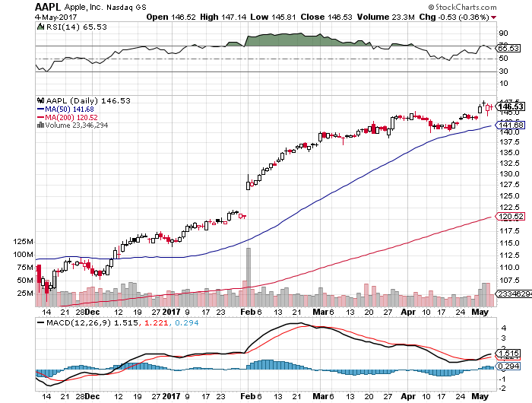This screenshot has width=532, height=403.
Task: Click the RSI axis label 30
Action: (503, 71)
